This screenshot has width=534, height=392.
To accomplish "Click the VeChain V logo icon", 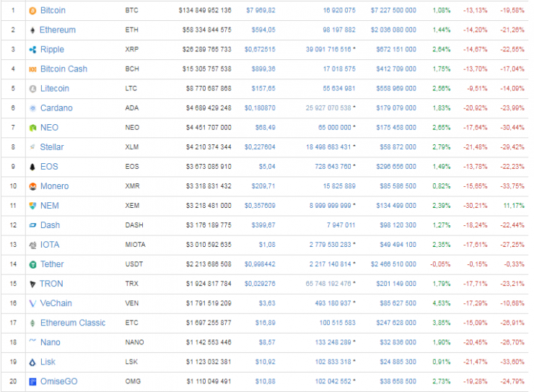I will click(x=32, y=304).
